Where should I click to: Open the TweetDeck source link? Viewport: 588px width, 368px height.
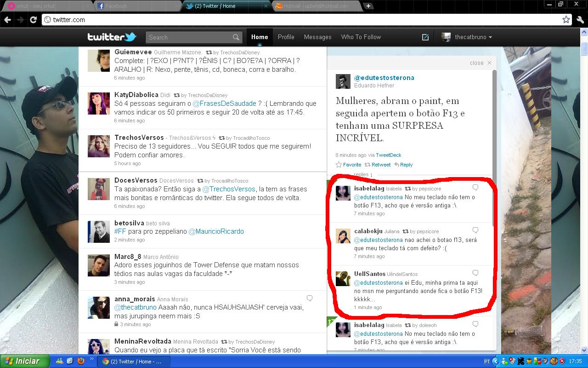(389, 155)
